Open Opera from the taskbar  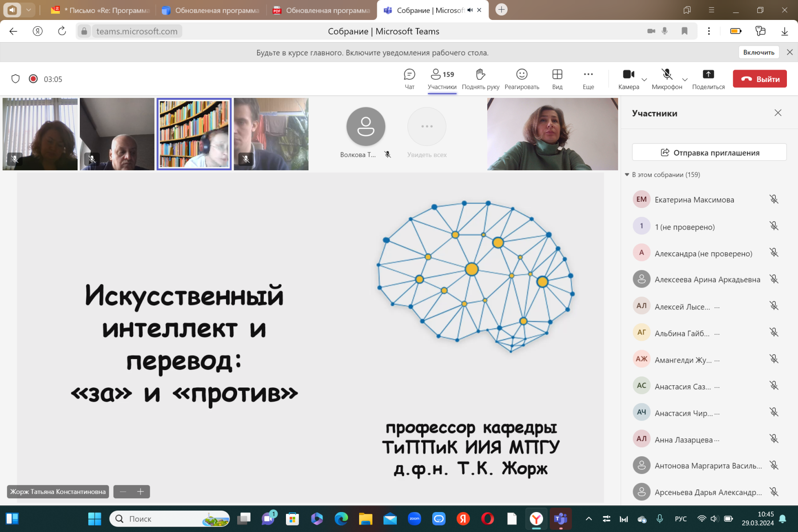coord(488,519)
